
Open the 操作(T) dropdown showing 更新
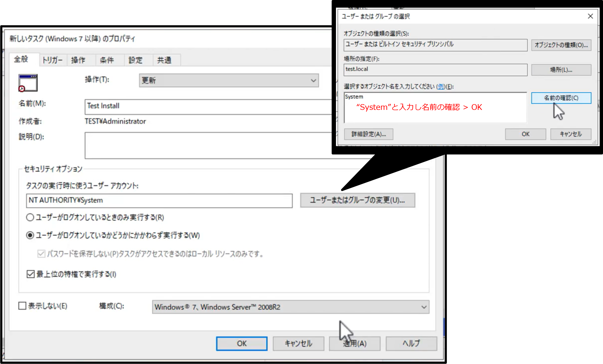pyautogui.click(x=229, y=81)
